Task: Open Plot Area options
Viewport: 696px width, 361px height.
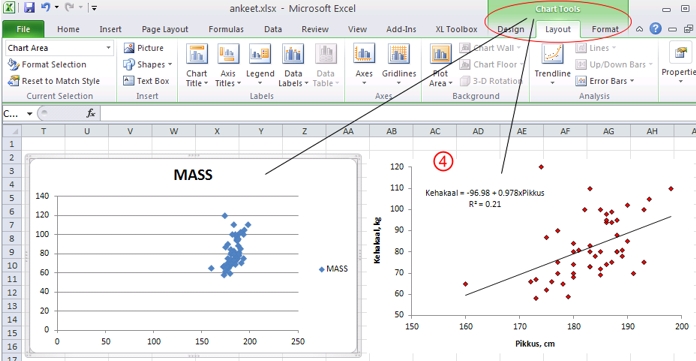Action: (x=440, y=65)
